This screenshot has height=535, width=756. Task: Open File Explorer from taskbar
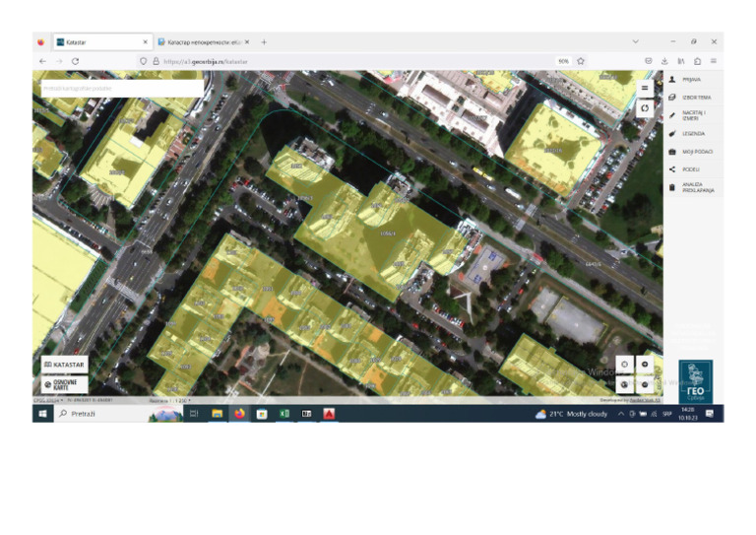pos(217,414)
